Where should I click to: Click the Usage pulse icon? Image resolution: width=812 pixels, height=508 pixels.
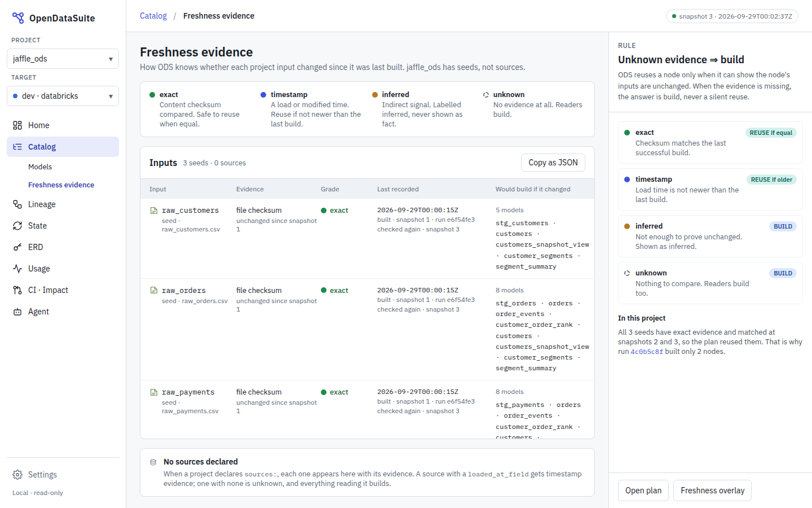(x=17, y=269)
